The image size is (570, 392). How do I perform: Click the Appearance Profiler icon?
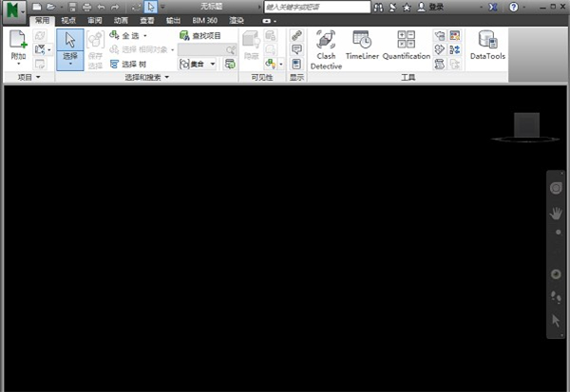(x=455, y=36)
